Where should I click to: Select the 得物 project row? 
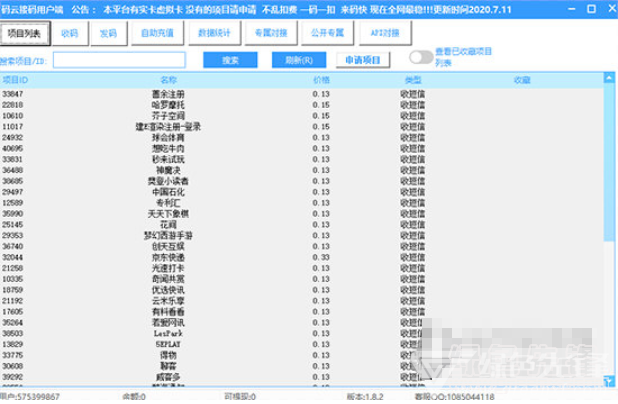[x=302, y=355]
